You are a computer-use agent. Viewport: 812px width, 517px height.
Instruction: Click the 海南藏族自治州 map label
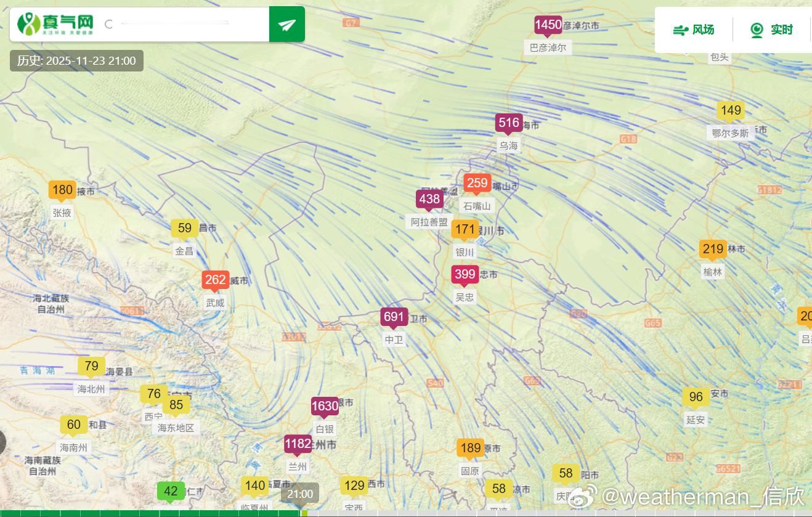click(x=43, y=466)
